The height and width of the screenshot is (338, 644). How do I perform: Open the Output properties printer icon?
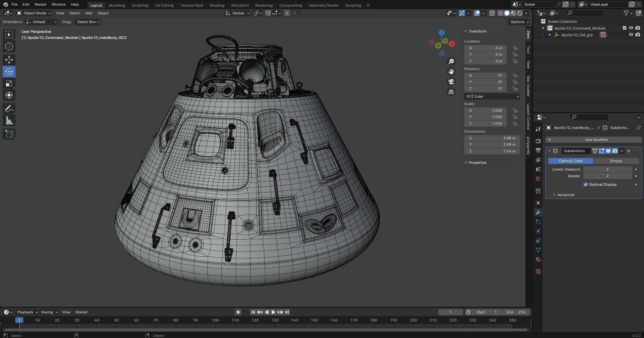coord(538,150)
